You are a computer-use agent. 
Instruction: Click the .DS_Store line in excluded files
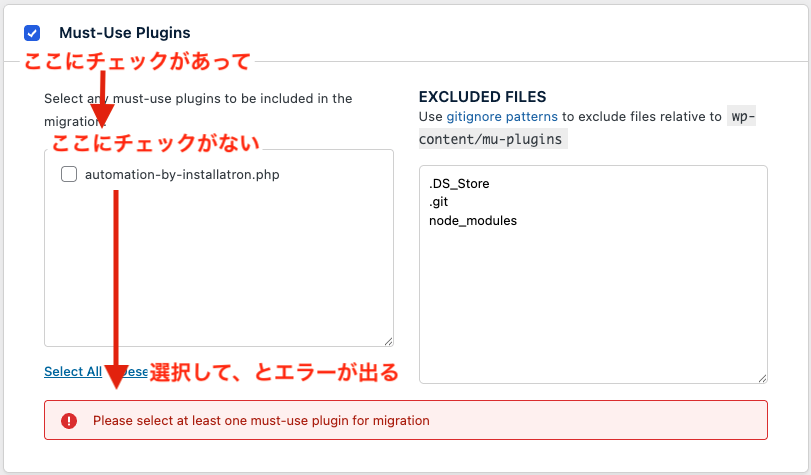tap(459, 184)
